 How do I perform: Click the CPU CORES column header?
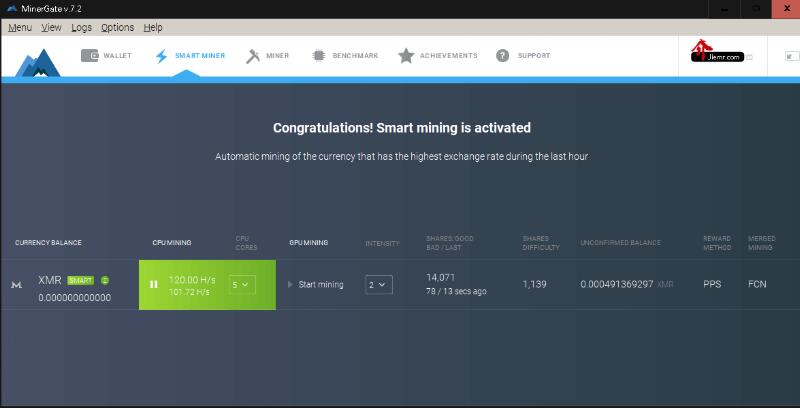coord(246,243)
